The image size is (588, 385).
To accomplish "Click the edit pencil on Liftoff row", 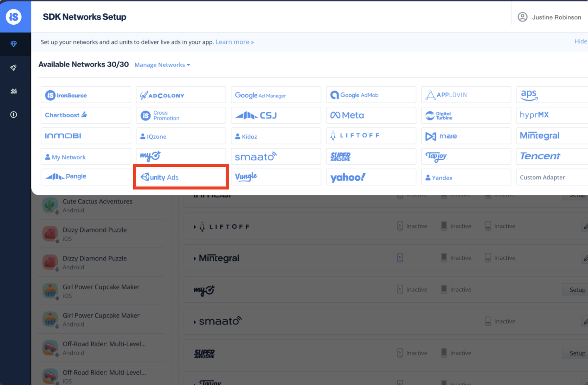I will (586, 226).
